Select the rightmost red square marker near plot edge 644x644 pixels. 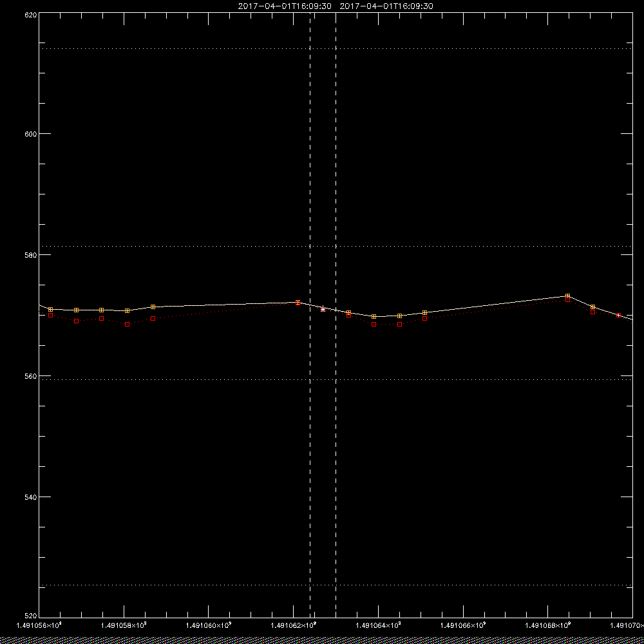coord(618,315)
